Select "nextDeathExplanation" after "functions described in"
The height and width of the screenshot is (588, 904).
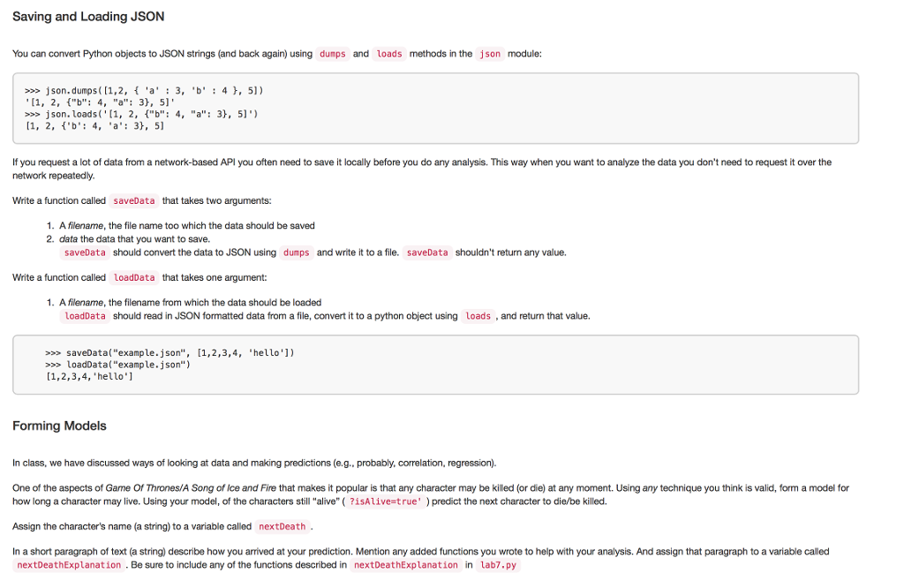406,565
